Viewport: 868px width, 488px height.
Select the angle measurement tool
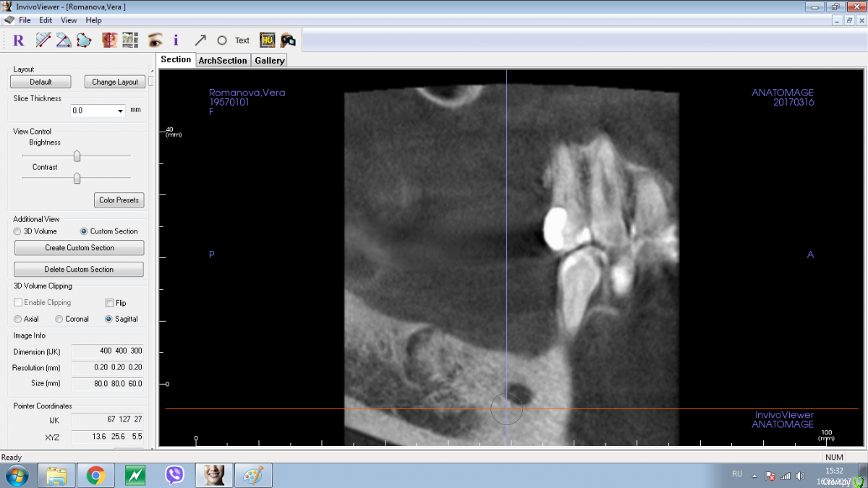coord(61,40)
